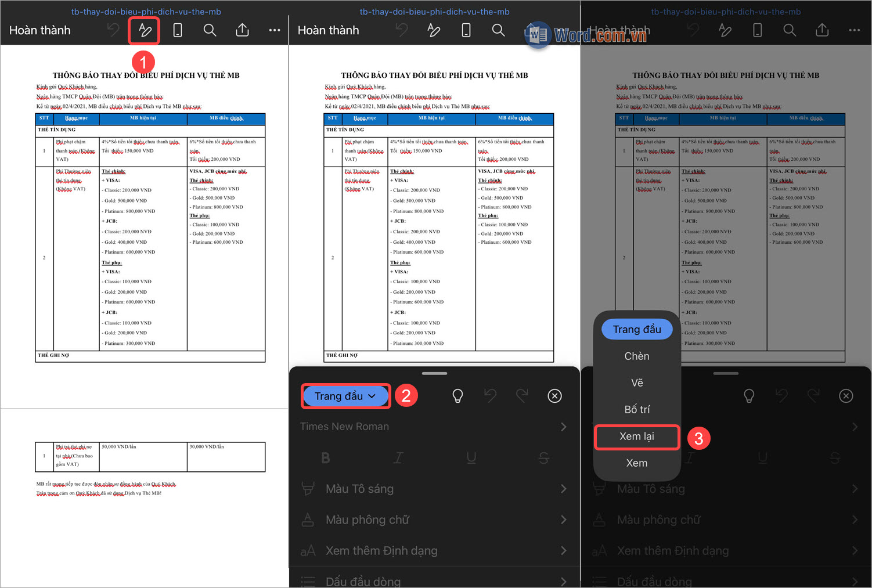Tap the mobile view icon in the right screen top bar
The width and height of the screenshot is (872, 588).
[758, 30]
